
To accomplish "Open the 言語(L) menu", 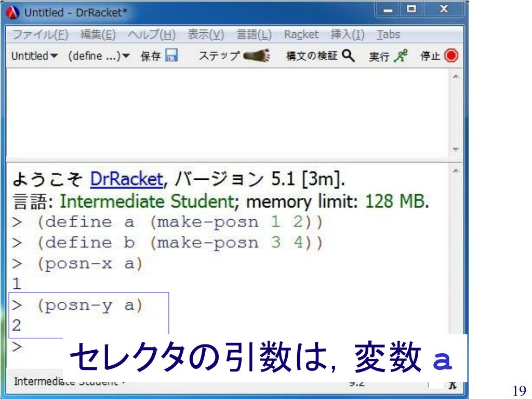I will [254, 34].
